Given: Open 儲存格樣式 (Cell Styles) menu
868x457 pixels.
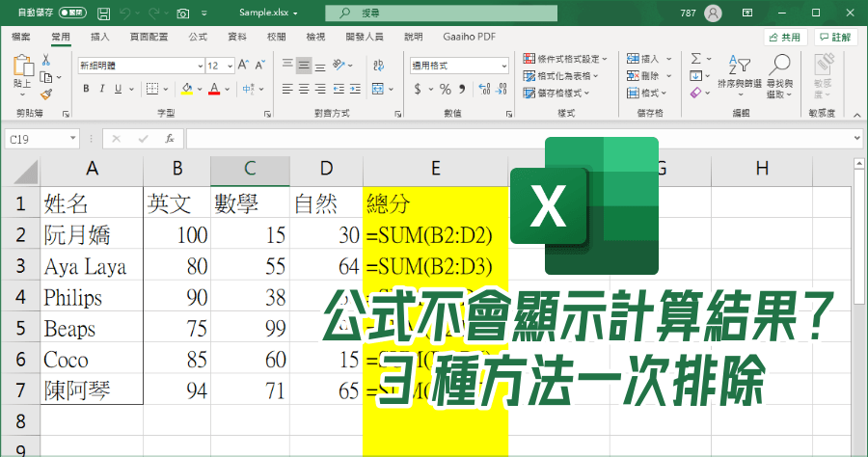Looking at the screenshot, I should (x=556, y=93).
